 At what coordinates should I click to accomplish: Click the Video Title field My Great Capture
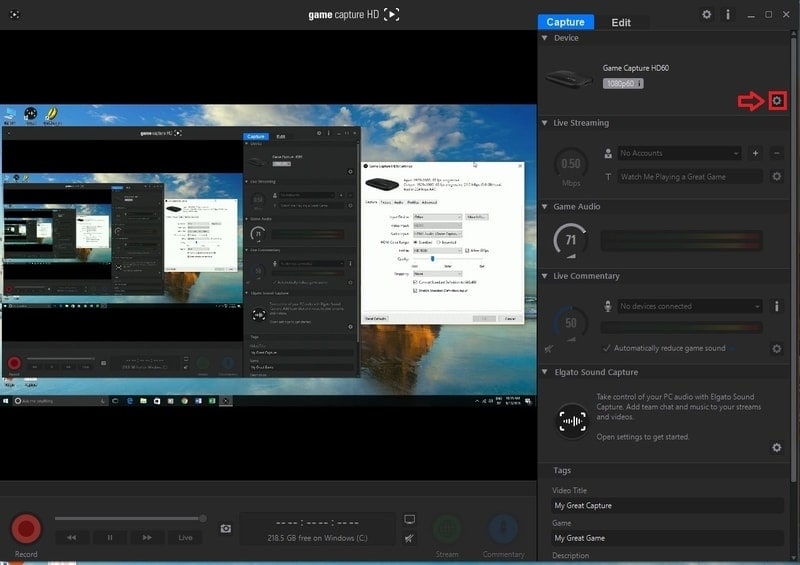coord(667,506)
